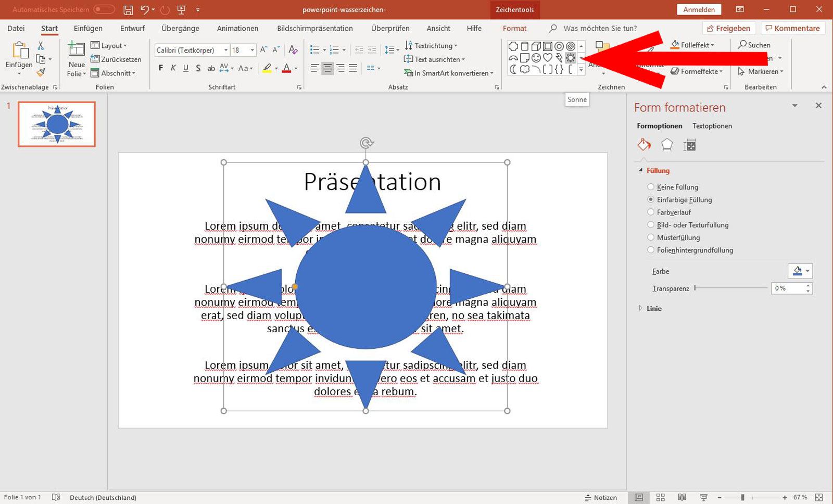
Task: Open the font size dropdown
Action: (x=251, y=49)
